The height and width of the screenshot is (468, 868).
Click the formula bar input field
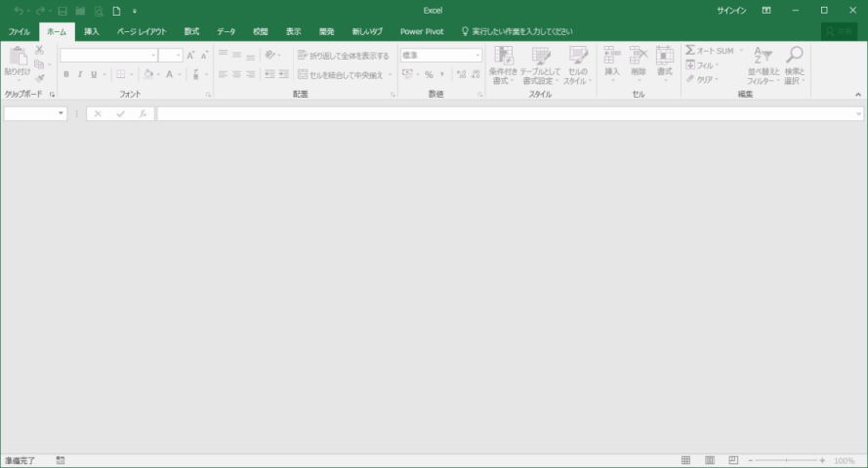[x=505, y=113]
